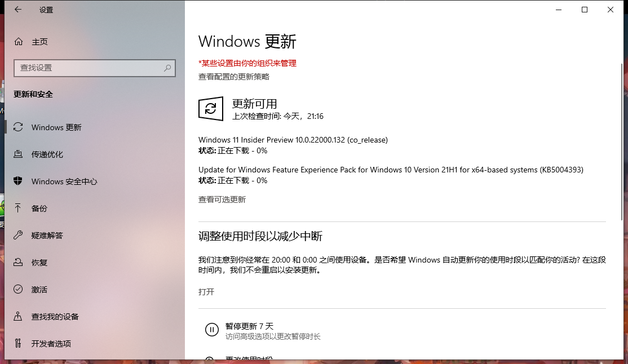Image resolution: width=628 pixels, height=364 pixels.
Task: Click the large update status refresh icon
Action: click(210, 108)
